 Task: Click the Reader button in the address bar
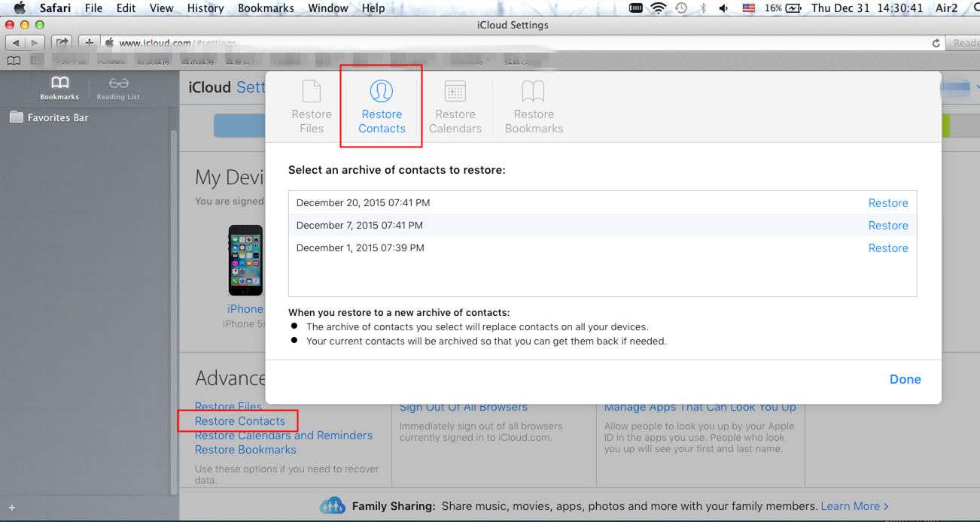965,43
